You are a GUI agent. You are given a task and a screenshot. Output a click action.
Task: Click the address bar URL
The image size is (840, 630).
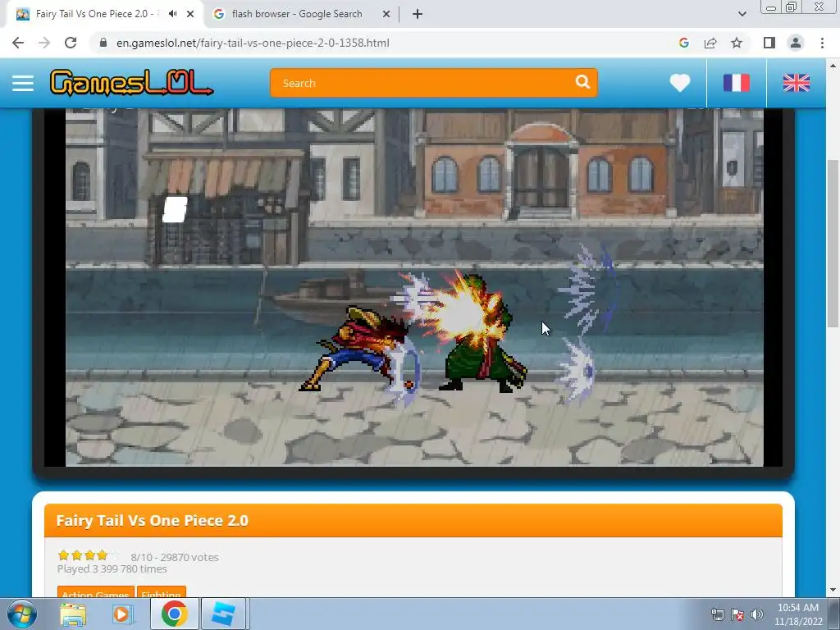[x=253, y=43]
